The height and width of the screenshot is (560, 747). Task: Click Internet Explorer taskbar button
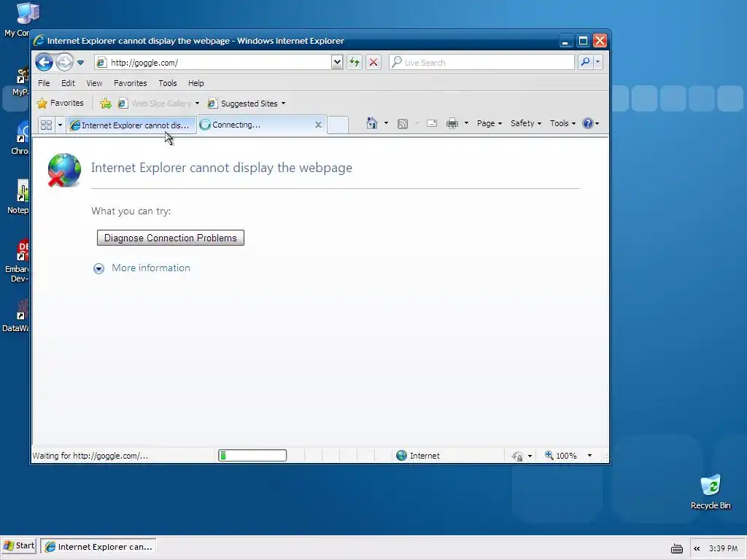(x=98, y=547)
